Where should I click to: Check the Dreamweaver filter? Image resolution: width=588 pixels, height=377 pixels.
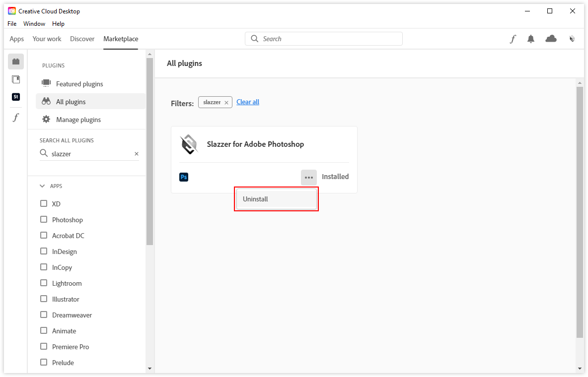[44, 314]
